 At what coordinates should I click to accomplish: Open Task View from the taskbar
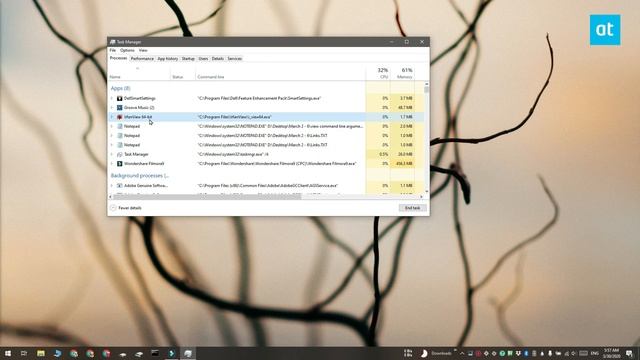tap(24, 353)
